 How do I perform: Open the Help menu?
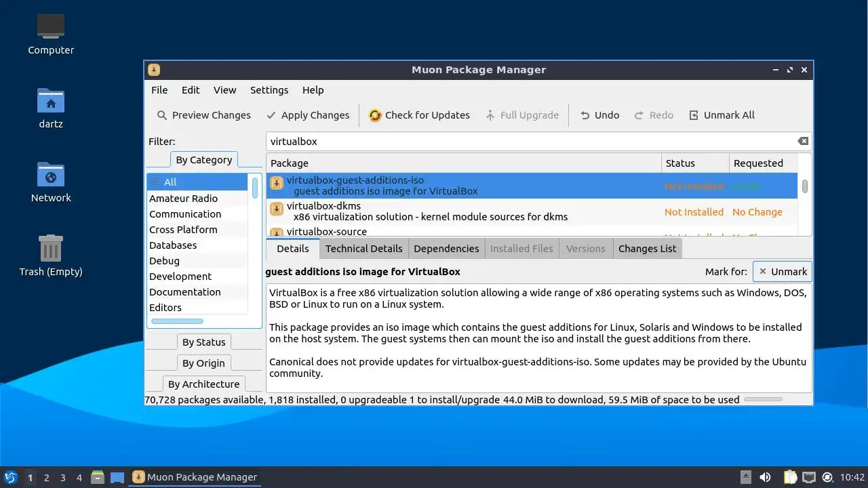coord(313,90)
